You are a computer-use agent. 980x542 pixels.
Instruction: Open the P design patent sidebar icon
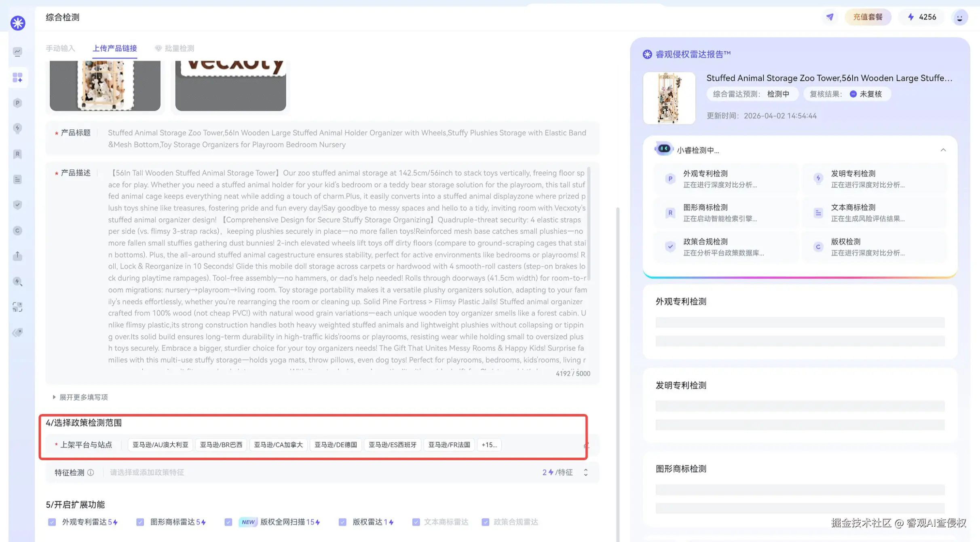click(x=17, y=103)
